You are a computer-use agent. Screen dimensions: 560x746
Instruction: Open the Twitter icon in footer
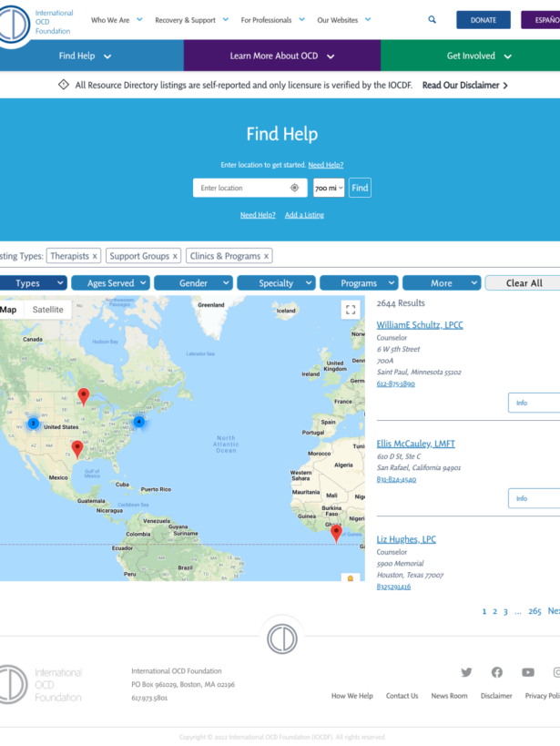pos(466,672)
